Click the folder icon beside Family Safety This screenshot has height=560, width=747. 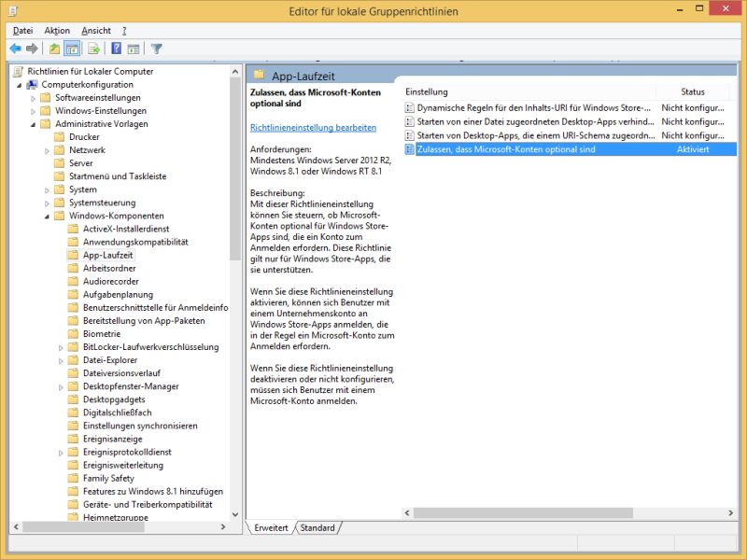tap(73, 478)
